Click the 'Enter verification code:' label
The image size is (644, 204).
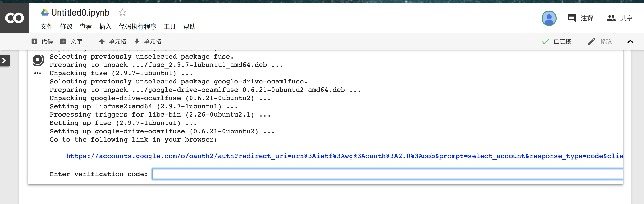coord(99,174)
